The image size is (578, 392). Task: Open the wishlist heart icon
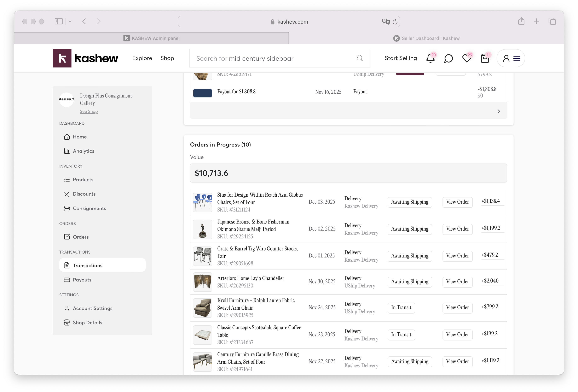[466, 59]
